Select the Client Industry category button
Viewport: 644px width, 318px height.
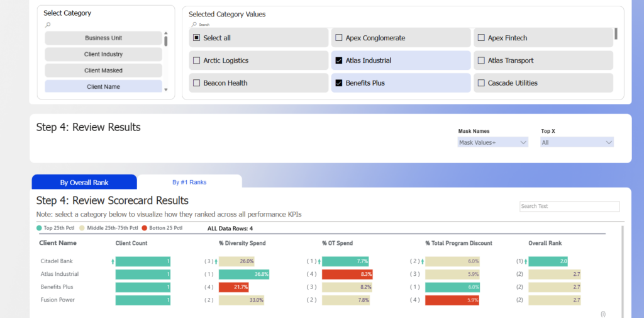pyautogui.click(x=103, y=54)
